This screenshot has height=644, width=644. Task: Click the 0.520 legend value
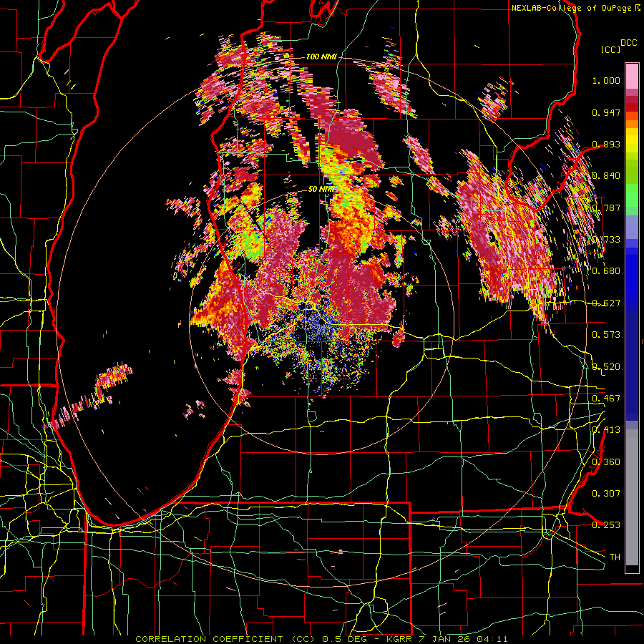tap(606, 367)
